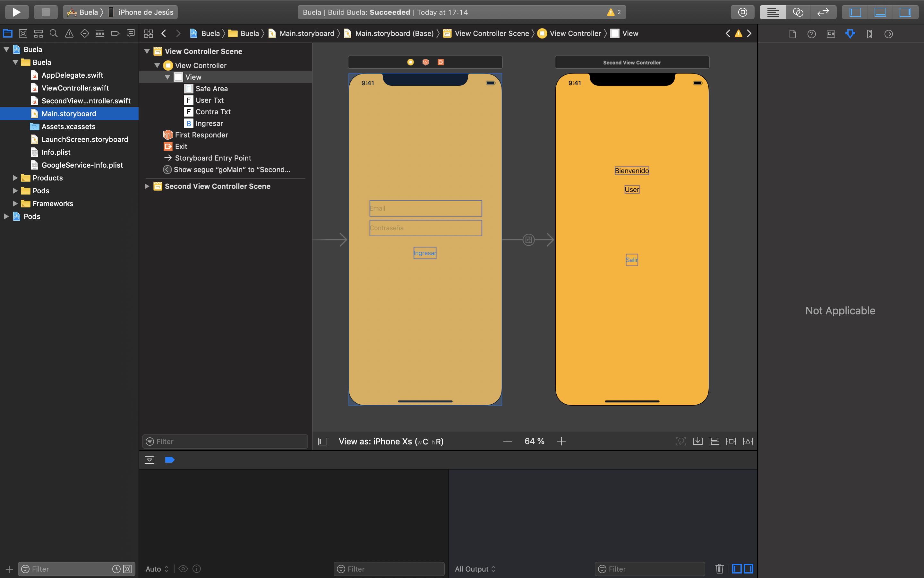Screen dimensions: 924x578
Task: Open the Test navigator tab
Action: pos(84,34)
